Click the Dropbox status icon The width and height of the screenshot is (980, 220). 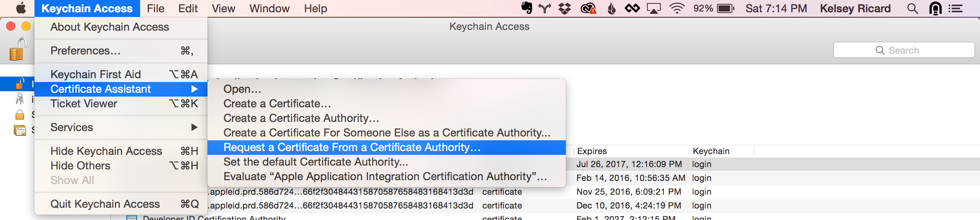pyautogui.click(x=565, y=8)
